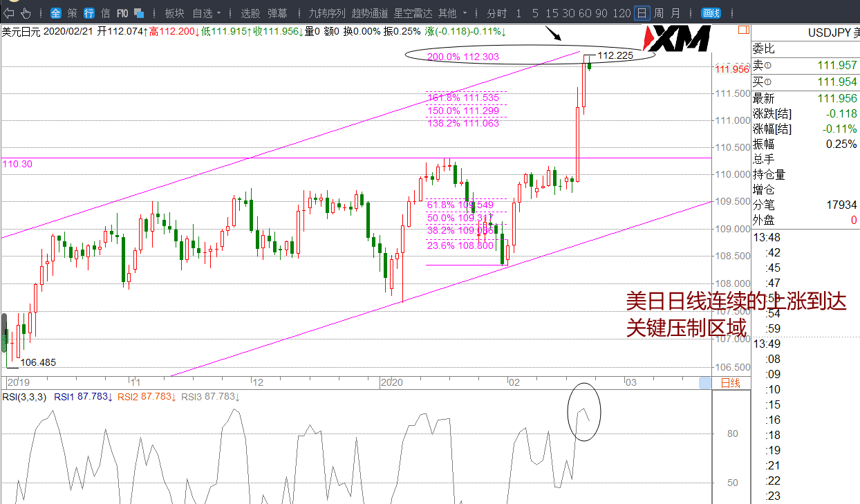Screen dimensions: 860x504
Task: Click the 61.8% 109.549 retracement label
Action: pyautogui.click(x=460, y=205)
